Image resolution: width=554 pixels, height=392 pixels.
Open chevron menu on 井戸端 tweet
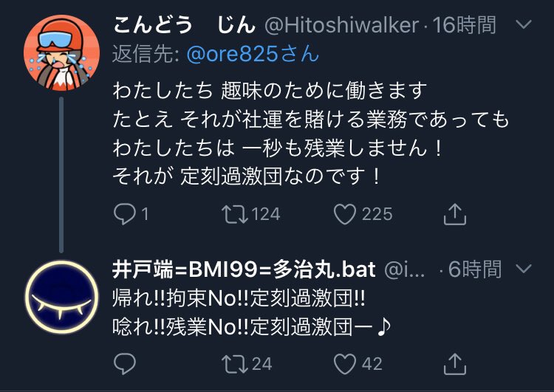click(523, 269)
